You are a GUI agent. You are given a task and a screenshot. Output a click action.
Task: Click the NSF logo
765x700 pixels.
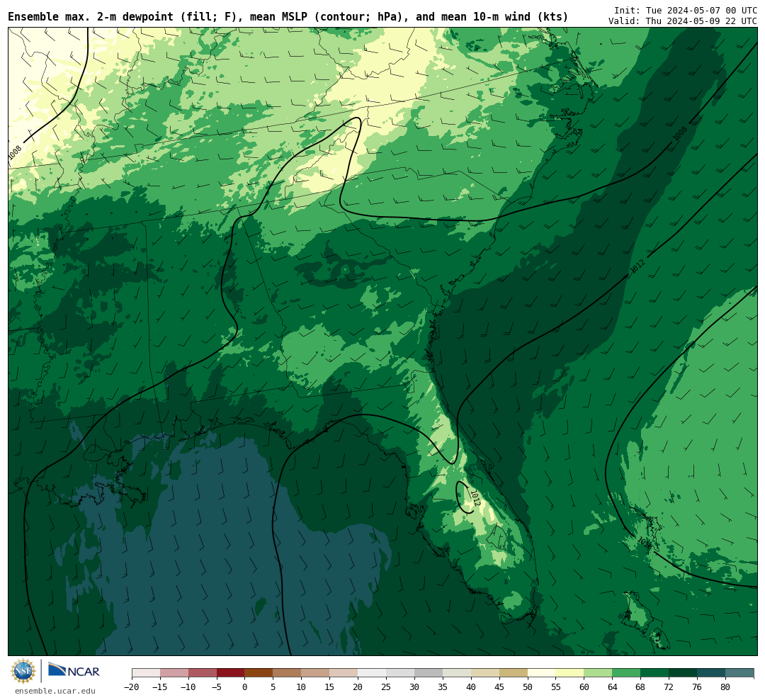click(x=23, y=671)
